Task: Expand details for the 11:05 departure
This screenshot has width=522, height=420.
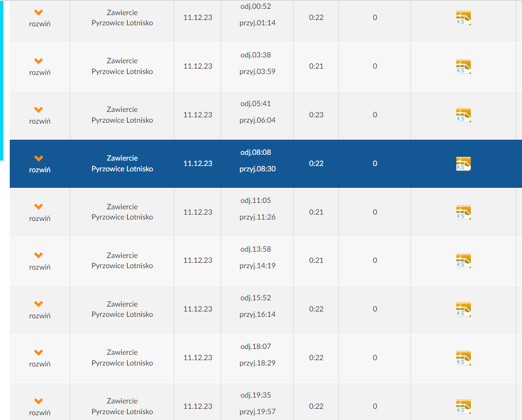Action: (39, 212)
